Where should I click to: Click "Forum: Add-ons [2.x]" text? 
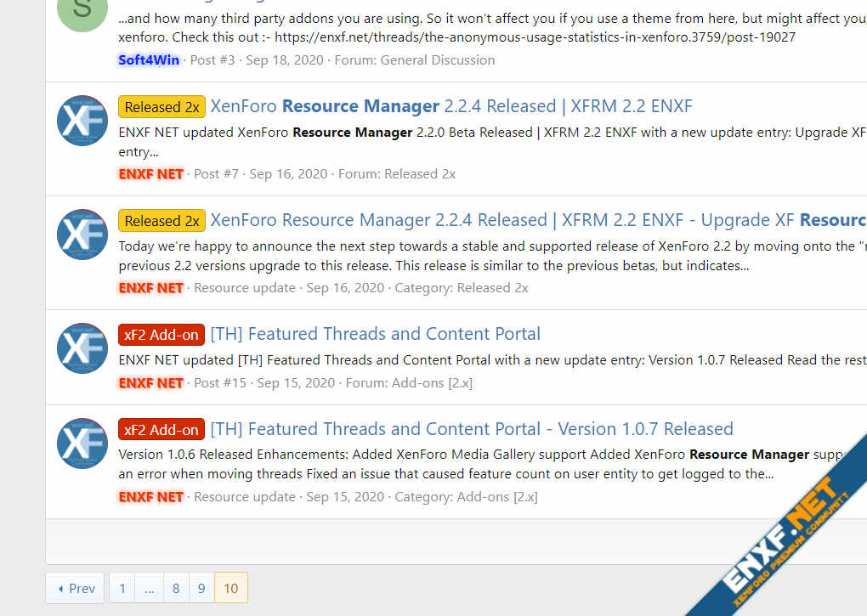409,383
